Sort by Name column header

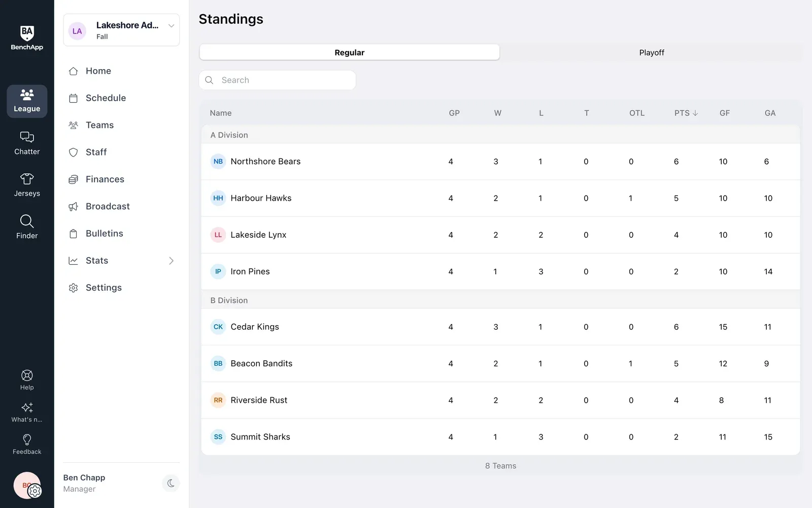coord(221,113)
